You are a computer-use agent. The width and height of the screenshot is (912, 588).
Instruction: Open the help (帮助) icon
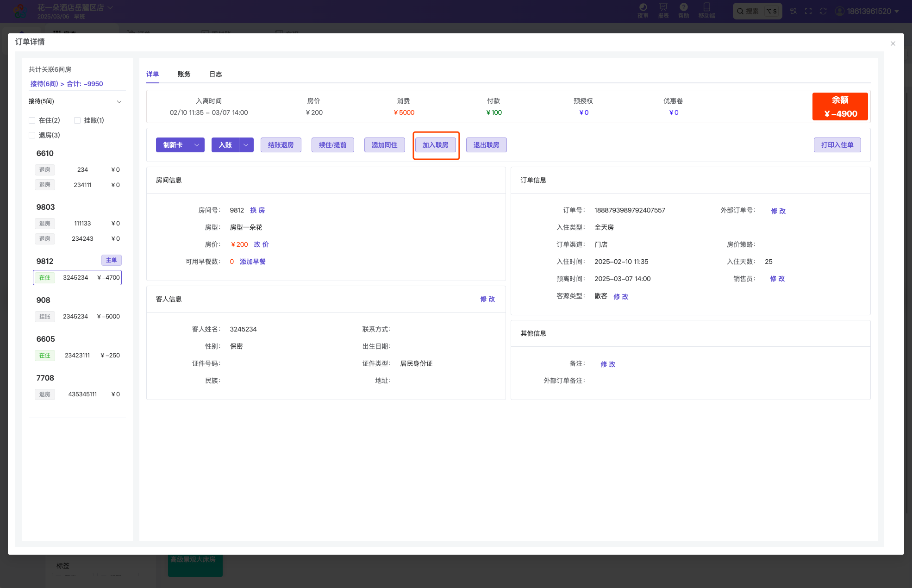point(684,11)
